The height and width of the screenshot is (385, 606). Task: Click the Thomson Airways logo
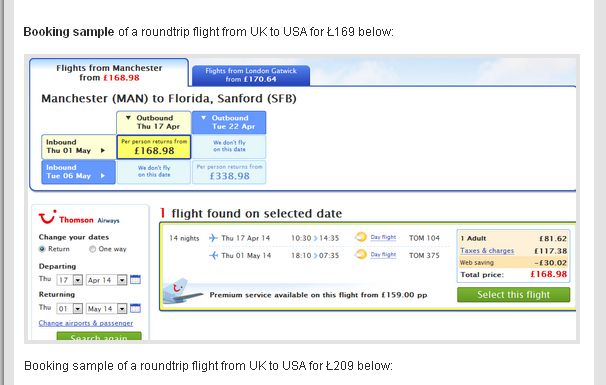pos(79,218)
